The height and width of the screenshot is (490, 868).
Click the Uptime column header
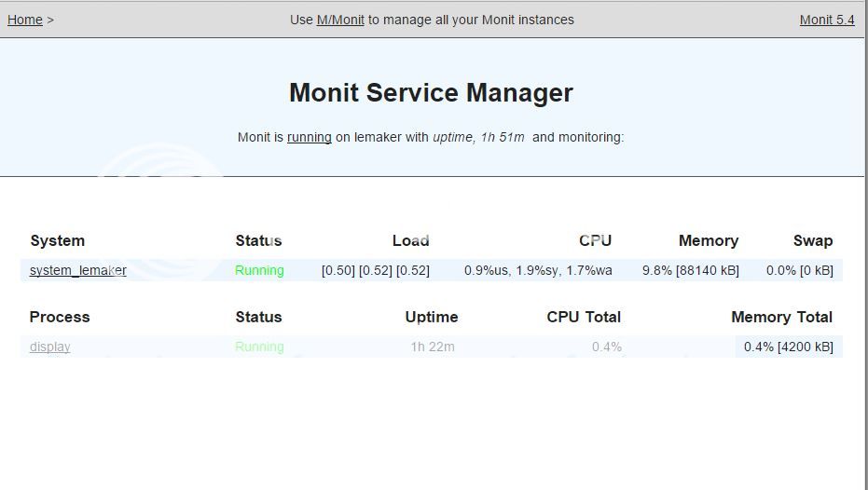click(x=432, y=317)
